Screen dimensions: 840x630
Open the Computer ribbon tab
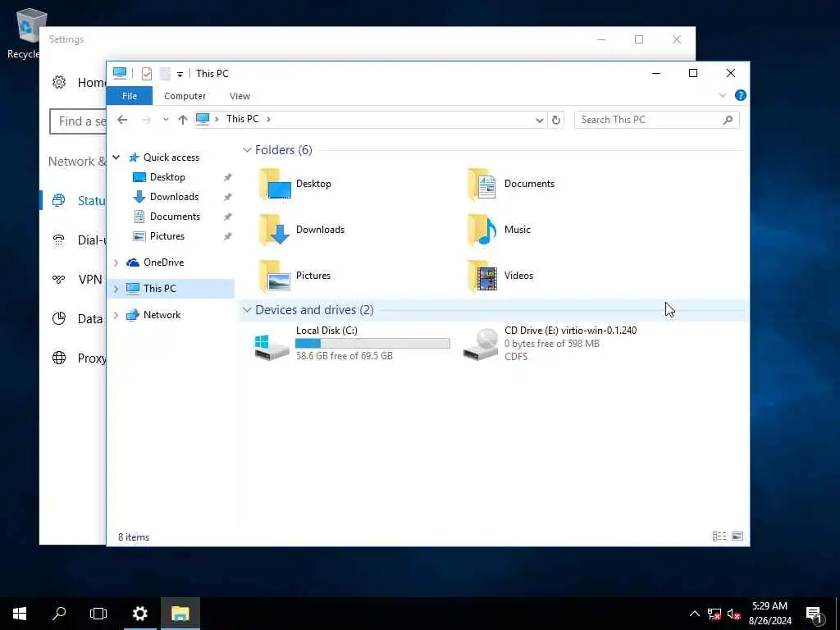click(x=185, y=96)
